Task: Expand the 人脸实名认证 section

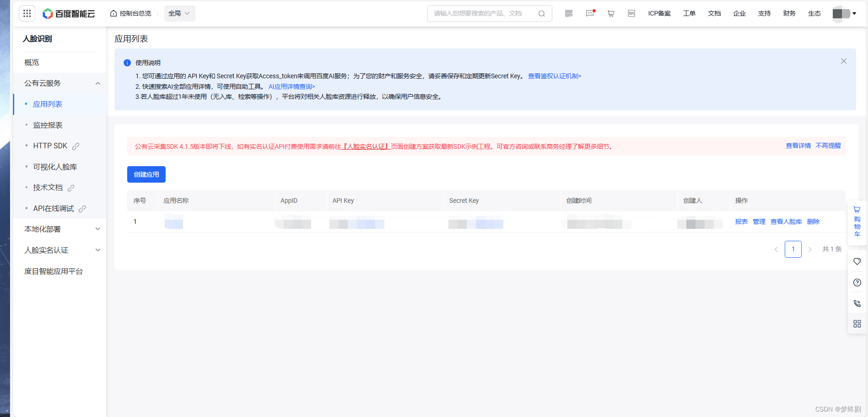Action: [x=59, y=250]
